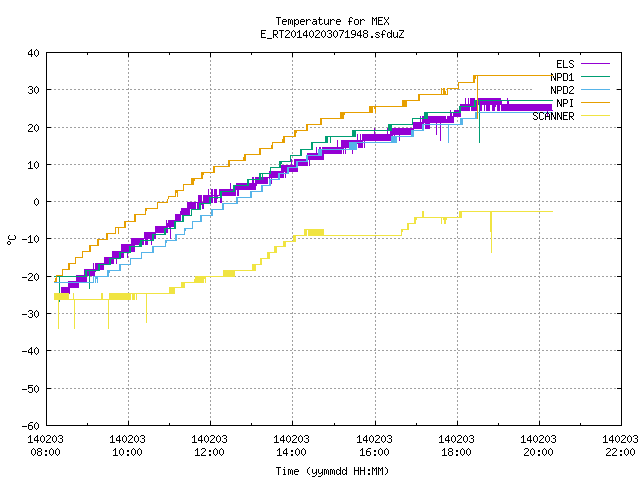
Task: Click the filename E_RT20140203071948.sfduZ subtitle
Action: coord(332,34)
